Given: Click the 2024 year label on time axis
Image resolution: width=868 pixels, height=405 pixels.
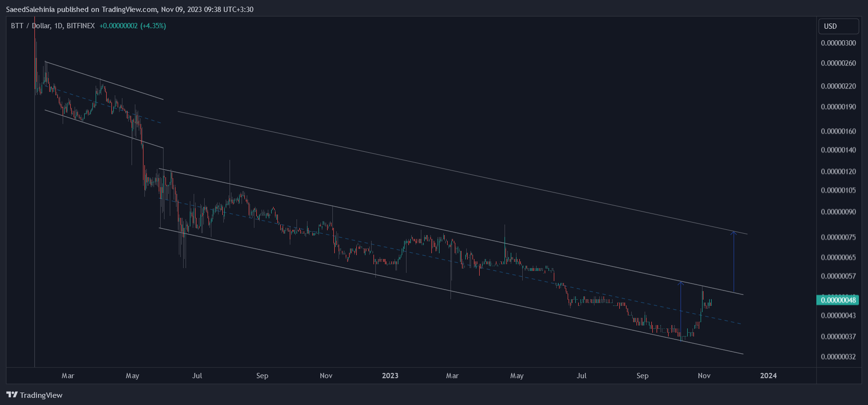Looking at the screenshot, I should pyautogui.click(x=769, y=376).
